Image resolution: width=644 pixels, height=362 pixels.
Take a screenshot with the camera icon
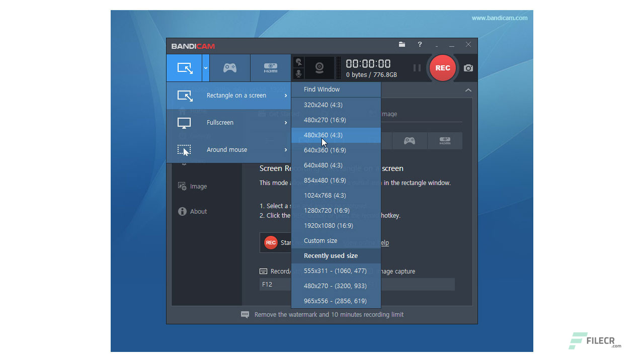pos(468,68)
